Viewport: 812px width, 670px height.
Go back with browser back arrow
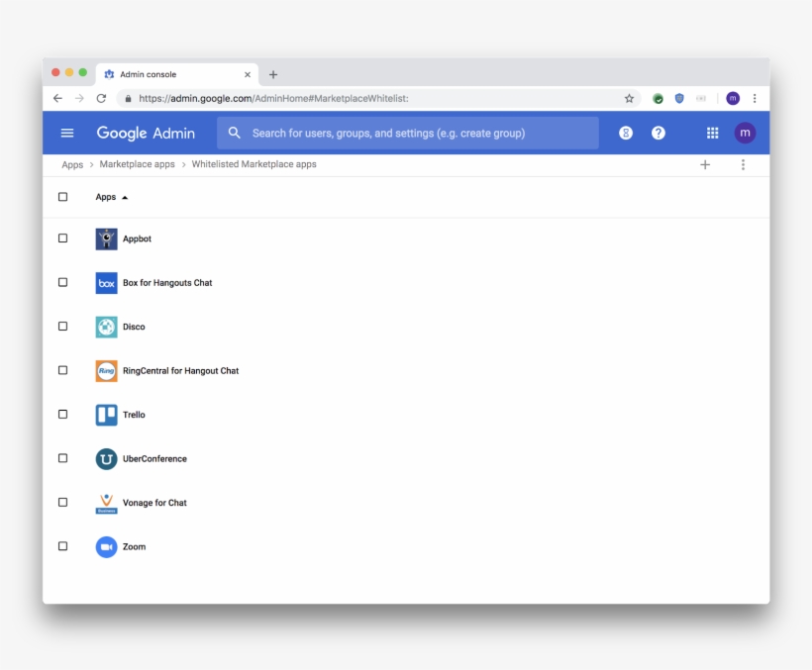[x=57, y=98]
